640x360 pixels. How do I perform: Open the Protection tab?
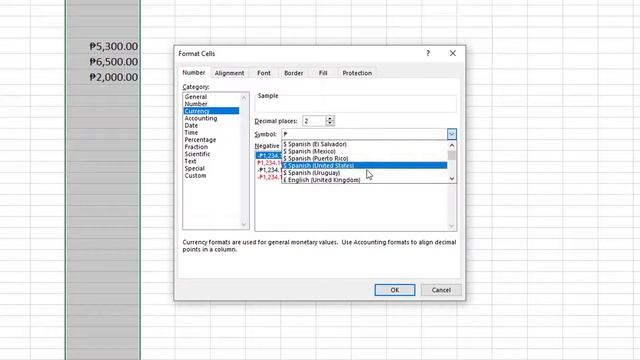(x=357, y=73)
